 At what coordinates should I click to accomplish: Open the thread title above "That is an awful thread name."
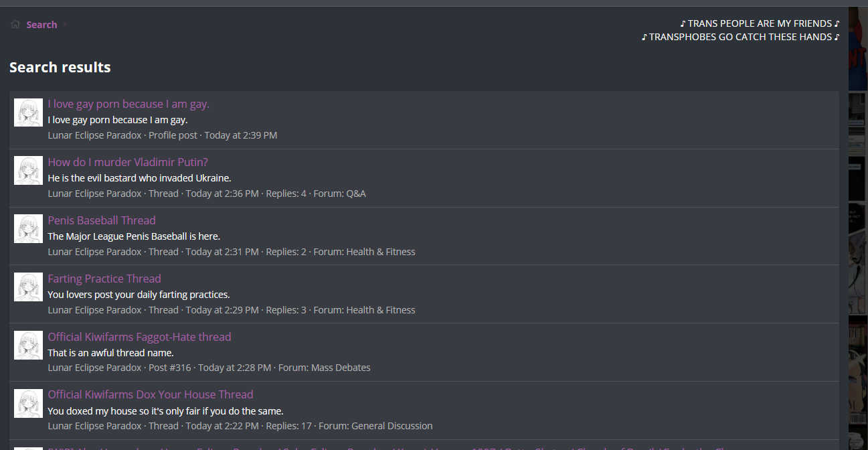pos(139,337)
